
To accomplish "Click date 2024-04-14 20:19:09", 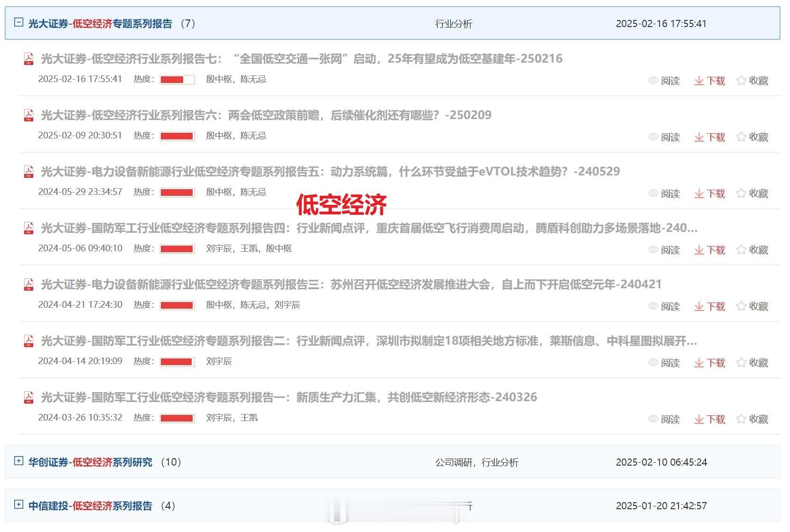I will point(80,361).
